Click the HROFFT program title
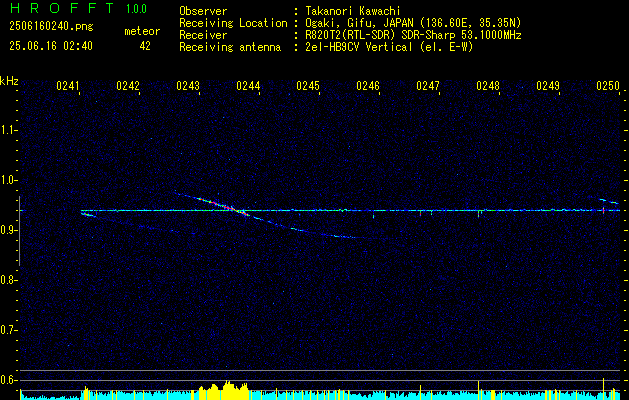 62,8
